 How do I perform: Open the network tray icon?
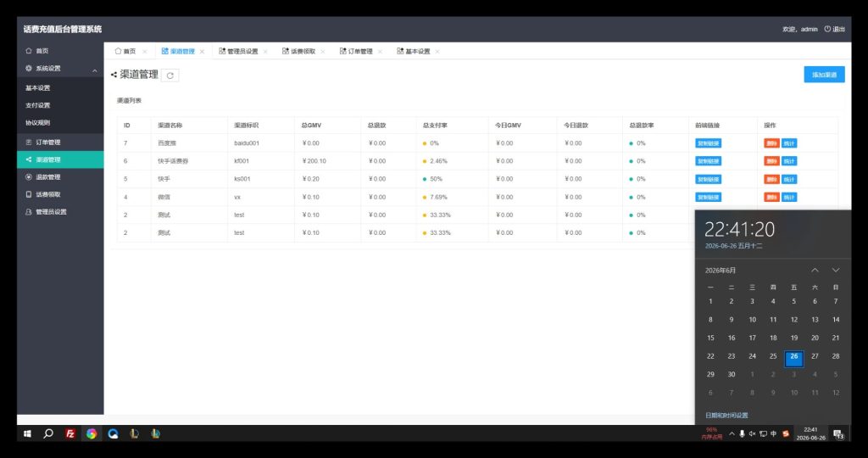click(763, 433)
